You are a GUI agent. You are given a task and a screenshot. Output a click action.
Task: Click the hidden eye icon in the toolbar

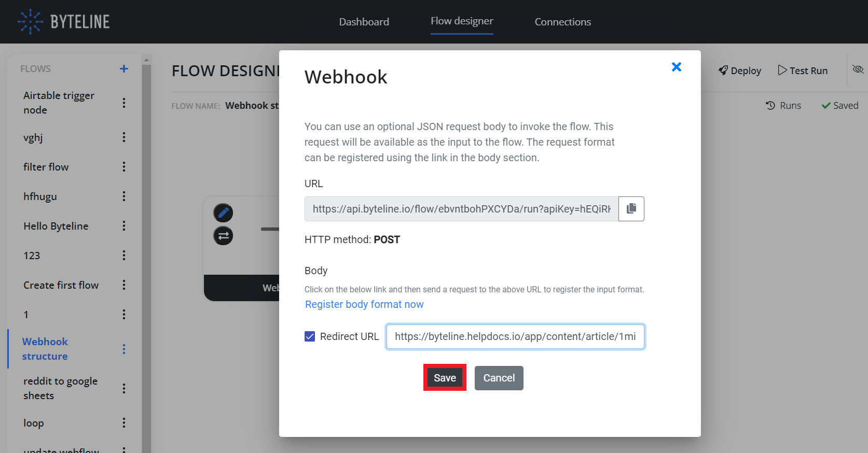(858, 69)
